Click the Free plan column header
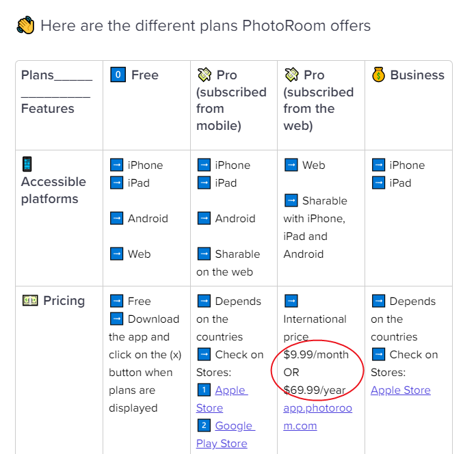The width and height of the screenshot is (476, 454). [x=135, y=75]
